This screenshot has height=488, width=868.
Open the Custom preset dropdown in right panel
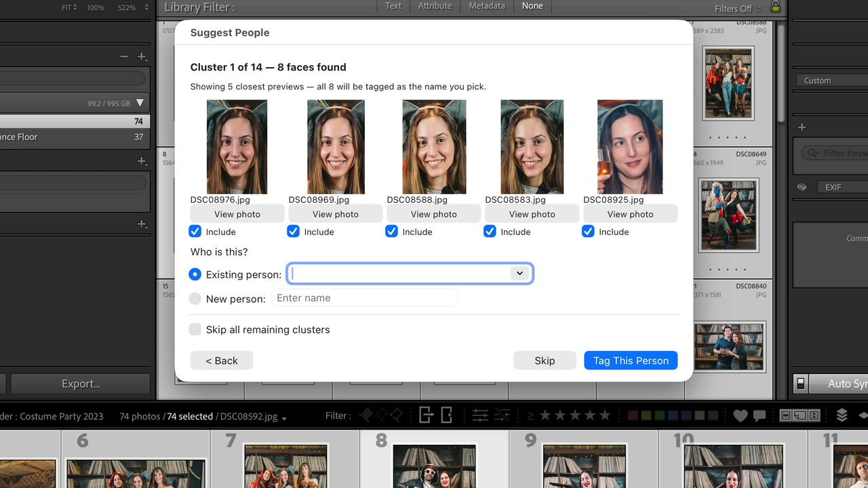tap(831, 80)
